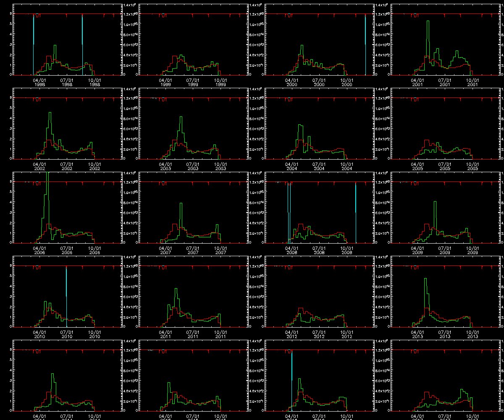Screen dimensions: 504x420
Task: Click the cyan vertical line in the 2010 plot
Action: pyautogui.click(x=66, y=294)
